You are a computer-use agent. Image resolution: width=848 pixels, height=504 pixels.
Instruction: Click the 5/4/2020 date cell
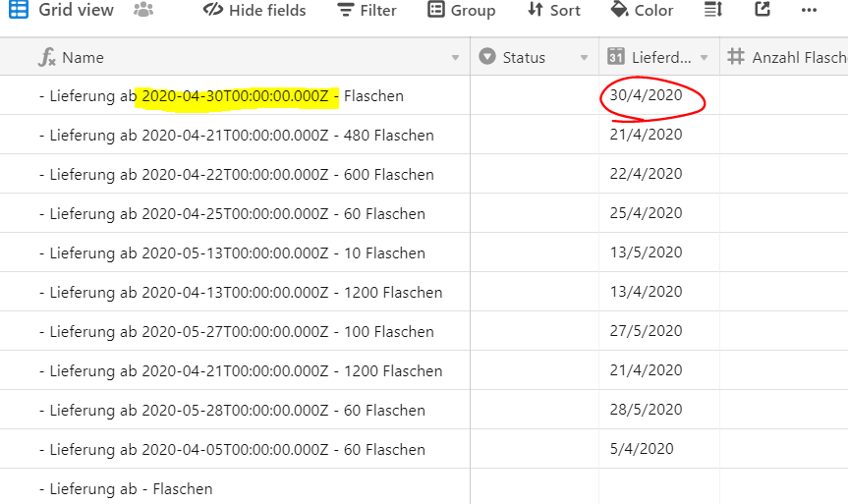point(659,449)
